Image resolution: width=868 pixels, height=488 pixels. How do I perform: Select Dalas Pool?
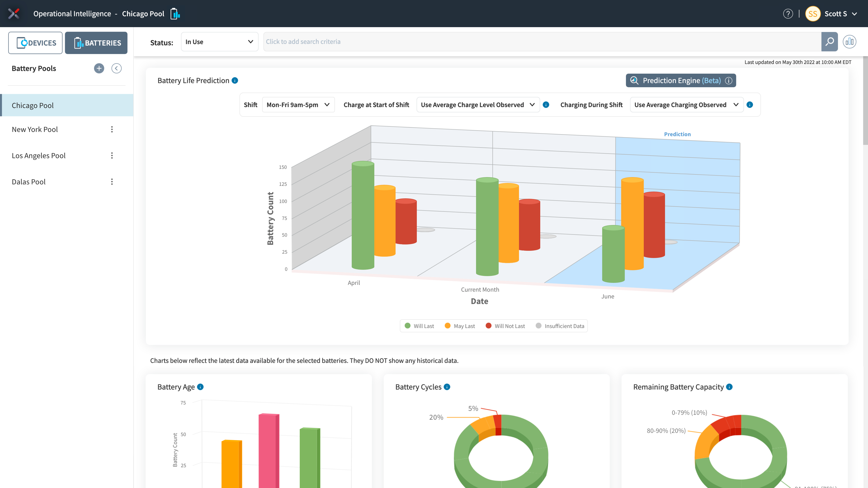click(x=29, y=182)
